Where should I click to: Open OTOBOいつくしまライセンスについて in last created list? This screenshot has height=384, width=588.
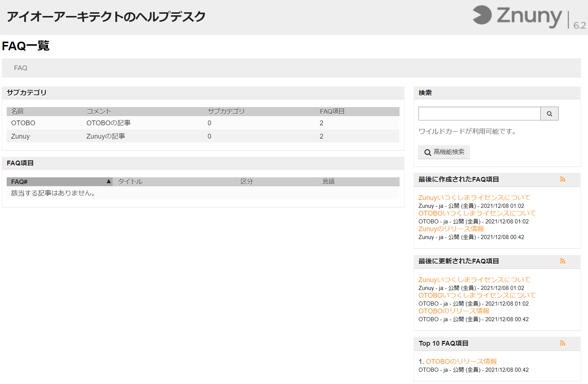point(477,213)
